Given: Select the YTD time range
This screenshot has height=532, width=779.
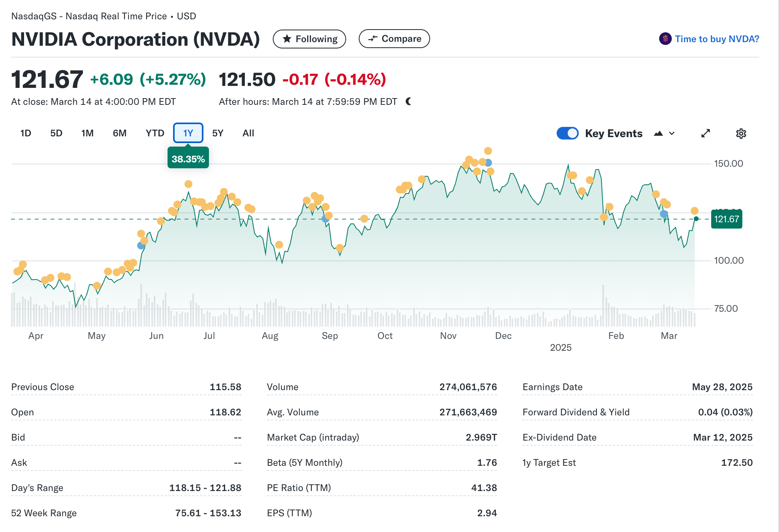Looking at the screenshot, I should click(x=155, y=133).
